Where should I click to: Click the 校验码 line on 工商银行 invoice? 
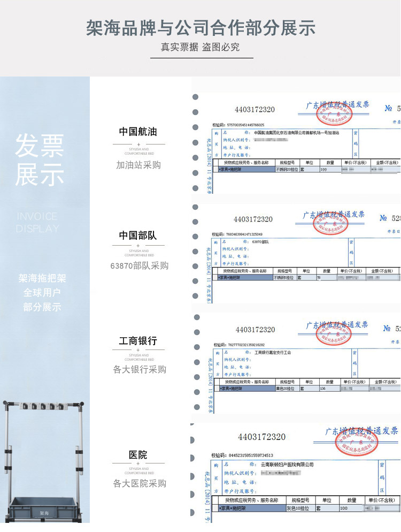click(x=239, y=345)
